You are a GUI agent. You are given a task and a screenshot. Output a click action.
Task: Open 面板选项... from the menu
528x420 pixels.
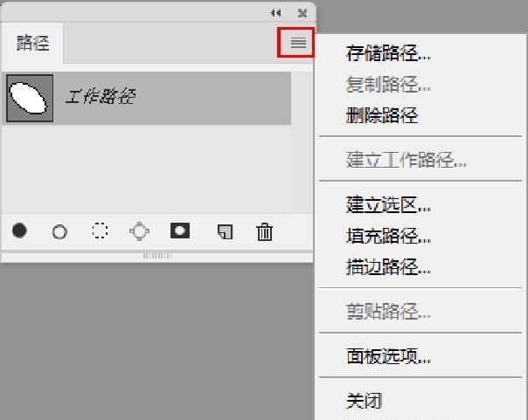click(x=389, y=355)
